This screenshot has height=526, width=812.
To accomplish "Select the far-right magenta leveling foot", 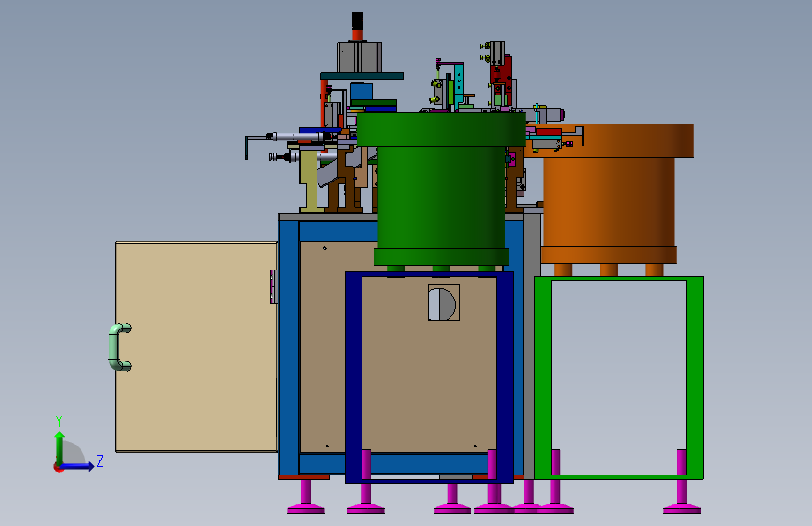I will pos(682,496).
